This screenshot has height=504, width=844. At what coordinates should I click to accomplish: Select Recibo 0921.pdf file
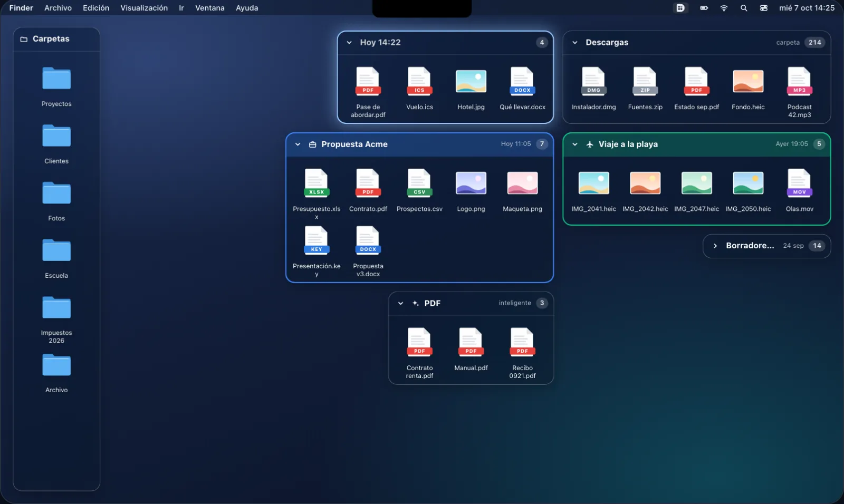coord(523,353)
